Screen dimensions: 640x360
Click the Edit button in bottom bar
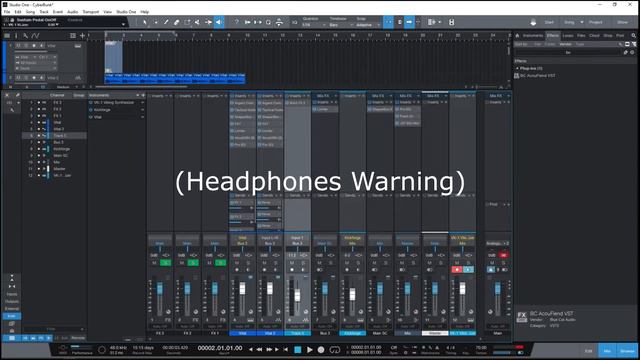pos(589,351)
